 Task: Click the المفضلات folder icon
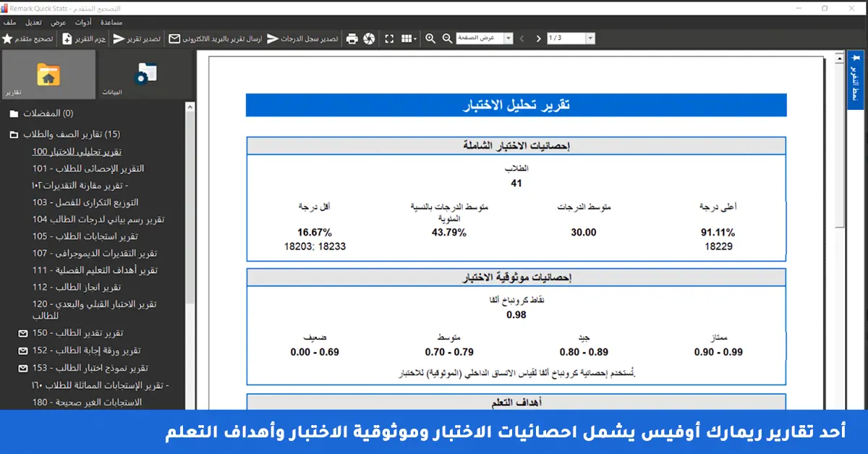coord(14,113)
